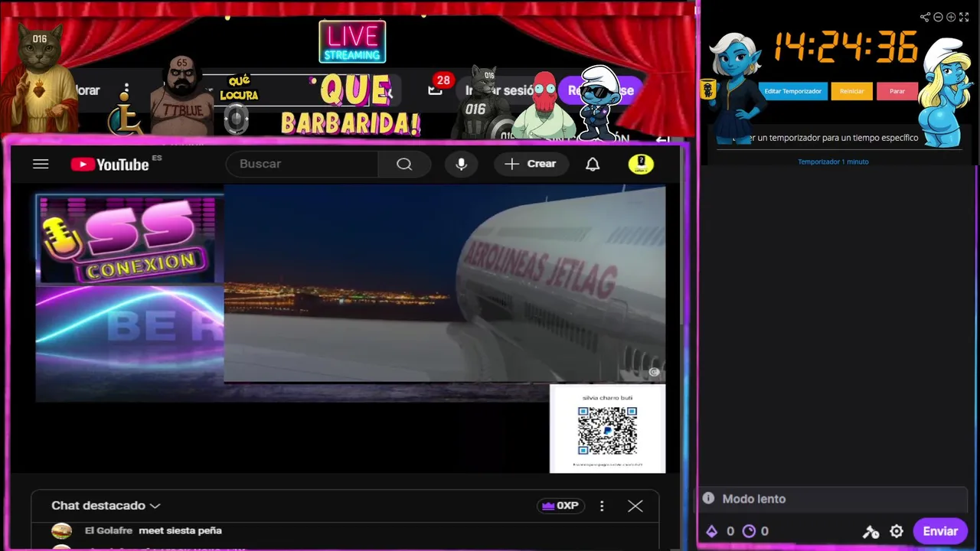The height and width of the screenshot is (551, 980).
Task: Click the Crear button
Action: coord(530,164)
